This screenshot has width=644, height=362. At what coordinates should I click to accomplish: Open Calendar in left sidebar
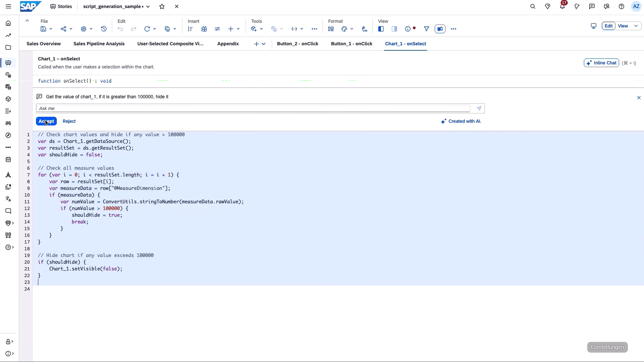point(8,159)
